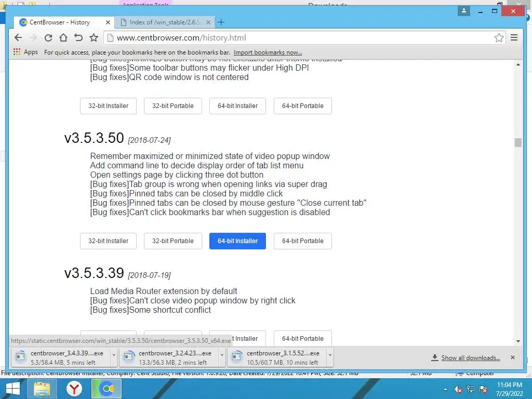Click the highlighted v3.5.3.50 64-bit Installer

point(237,241)
